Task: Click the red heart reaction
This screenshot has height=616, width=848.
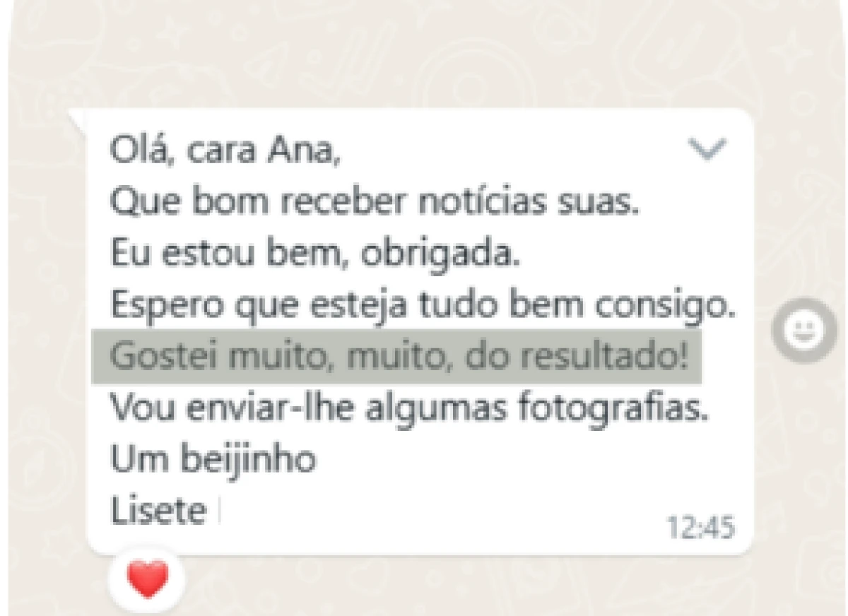Action: (x=148, y=579)
